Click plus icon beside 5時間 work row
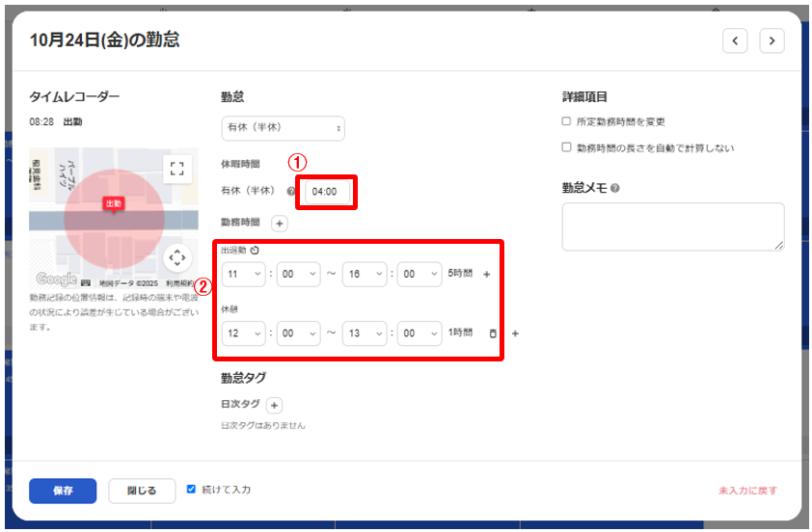The image size is (812, 532). click(486, 275)
